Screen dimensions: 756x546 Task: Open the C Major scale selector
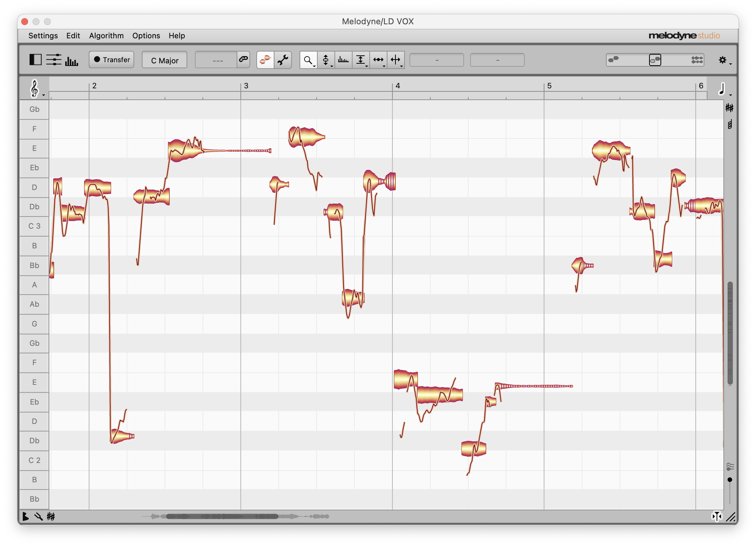165,60
